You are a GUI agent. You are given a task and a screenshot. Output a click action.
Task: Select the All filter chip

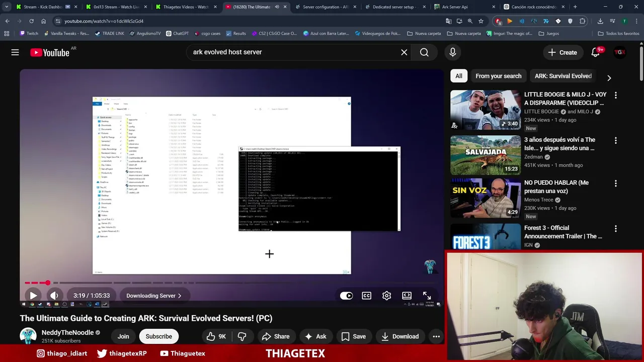click(x=459, y=76)
